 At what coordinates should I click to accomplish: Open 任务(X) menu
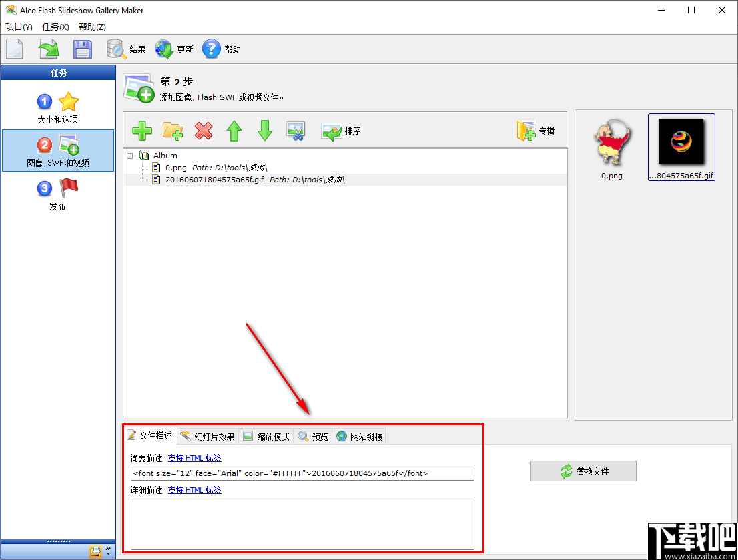55,27
